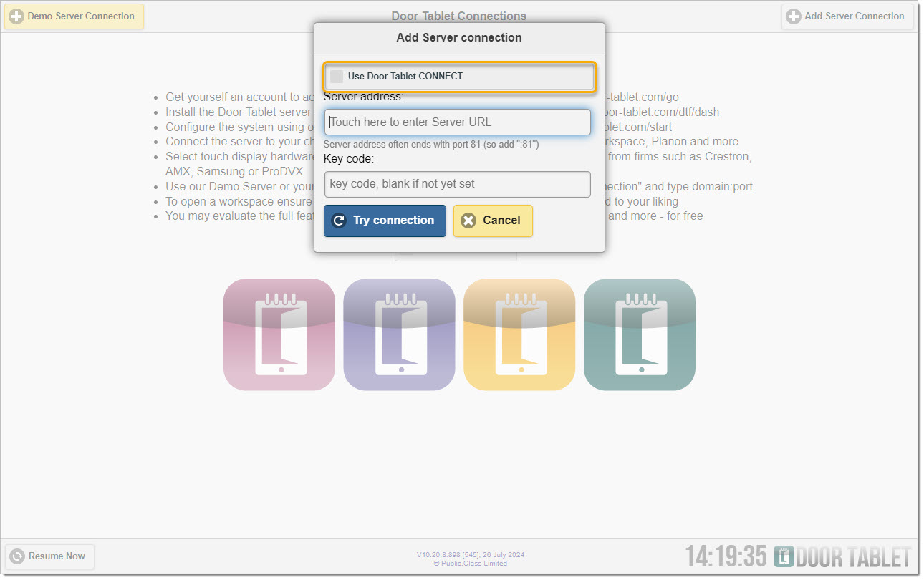Click the Try connection button

pyautogui.click(x=385, y=221)
